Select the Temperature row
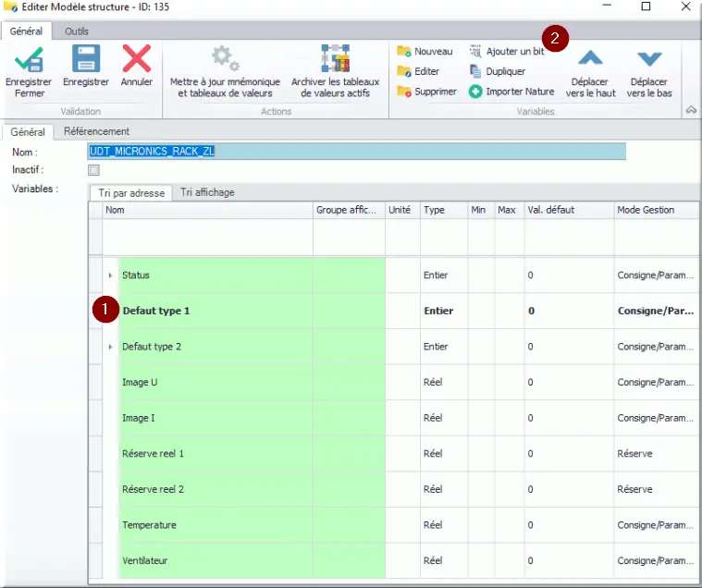The height and width of the screenshot is (588, 702). (395, 525)
